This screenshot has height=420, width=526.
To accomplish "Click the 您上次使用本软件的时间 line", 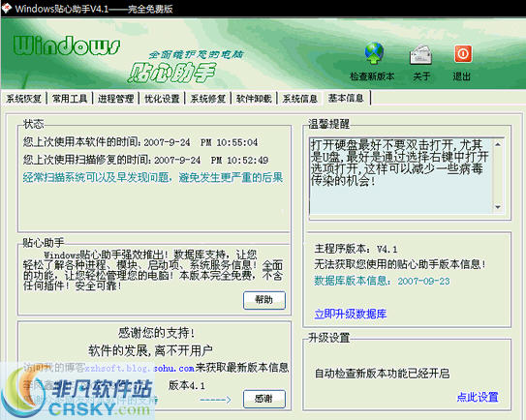I will tap(140, 142).
